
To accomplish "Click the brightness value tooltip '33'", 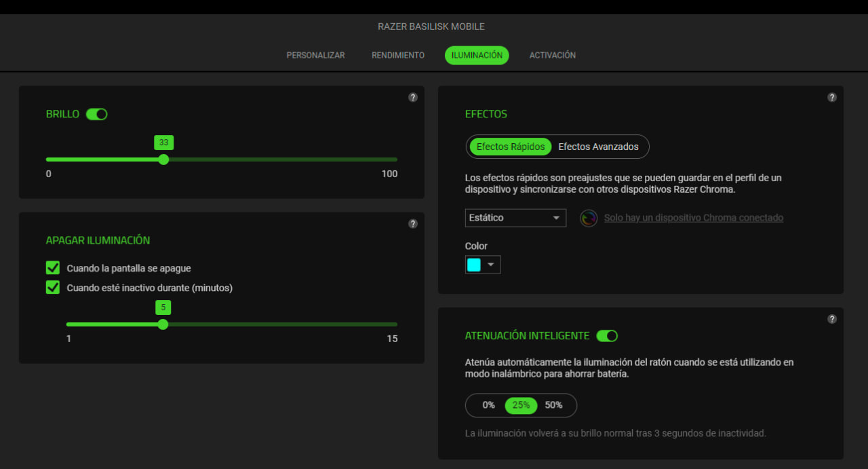I will tap(163, 143).
